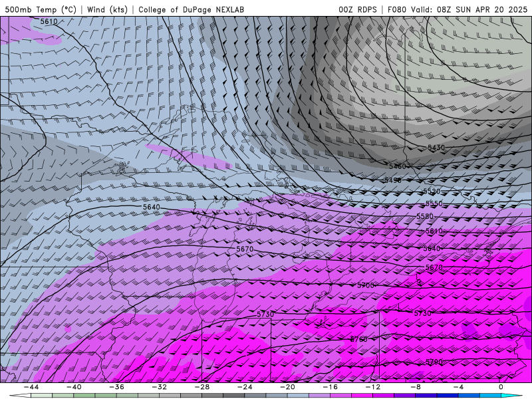Click the 5760 height contour label
Image resolution: width=532 pixels, height=399 pixels.
[358, 339]
